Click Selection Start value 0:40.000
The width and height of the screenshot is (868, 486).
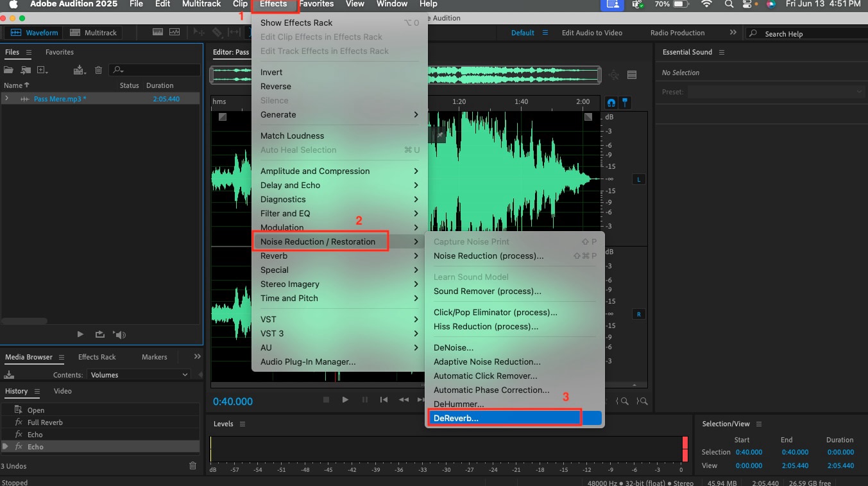748,452
